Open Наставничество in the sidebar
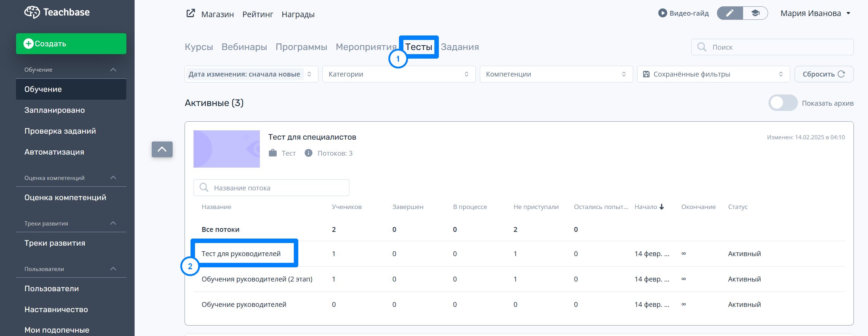The height and width of the screenshot is (336, 868). click(x=56, y=309)
